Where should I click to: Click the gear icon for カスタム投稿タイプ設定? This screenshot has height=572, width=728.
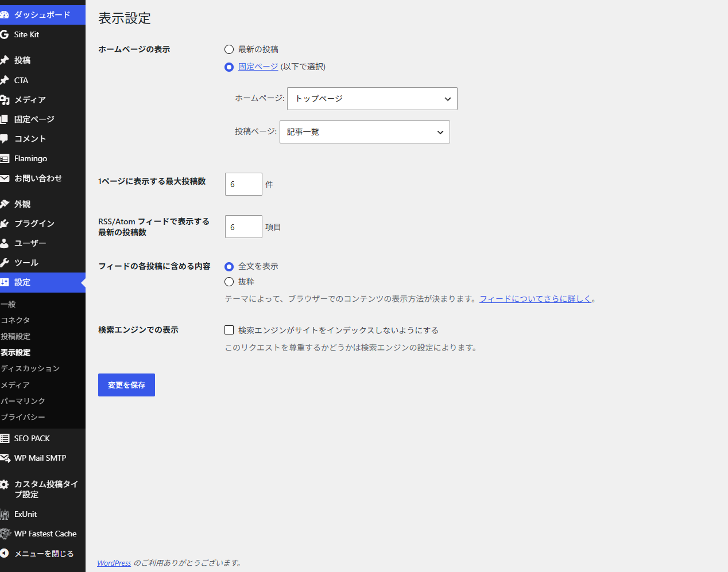pyautogui.click(x=4, y=484)
